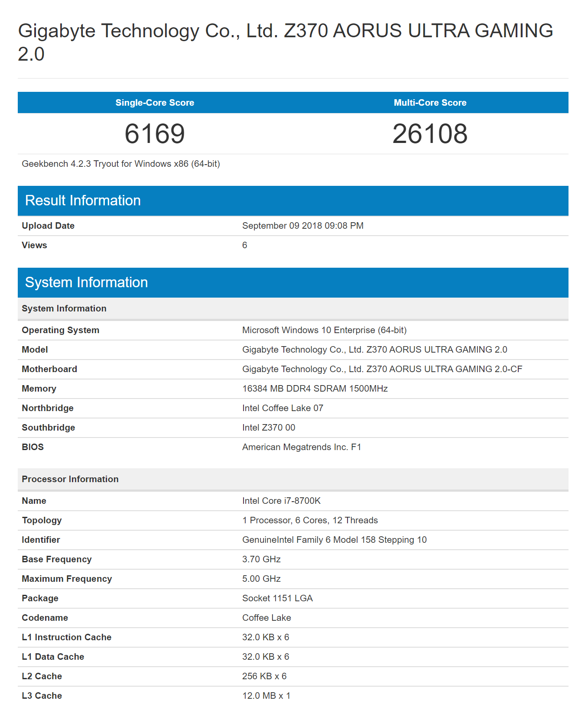This screenshot has height=710, width=588.
Task: Click the Motherboard label
Action: click(x=49, y=369)
